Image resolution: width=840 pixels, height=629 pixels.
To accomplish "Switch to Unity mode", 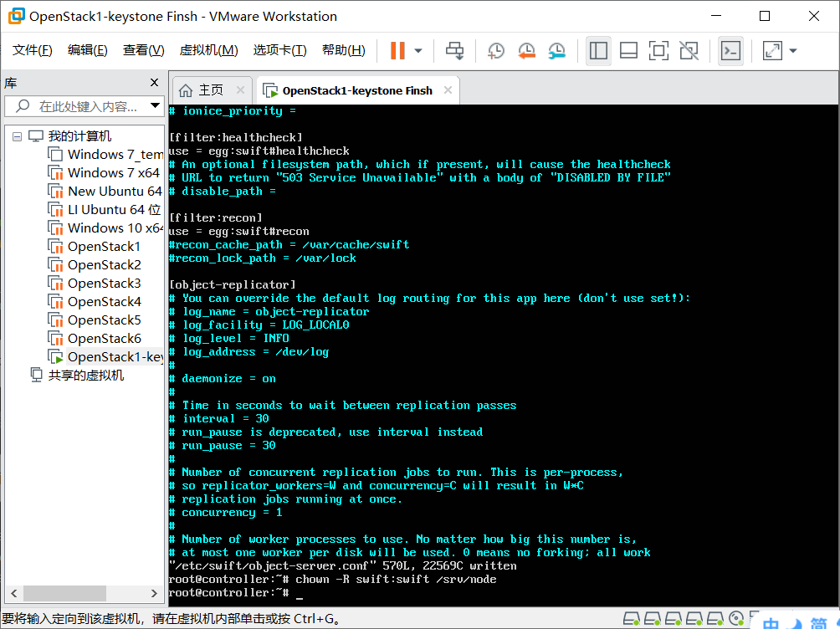I will [689, 51].
